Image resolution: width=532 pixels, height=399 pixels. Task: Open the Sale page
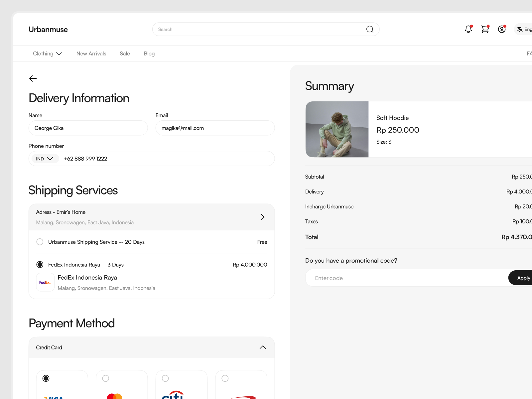(x=125, y=54)
